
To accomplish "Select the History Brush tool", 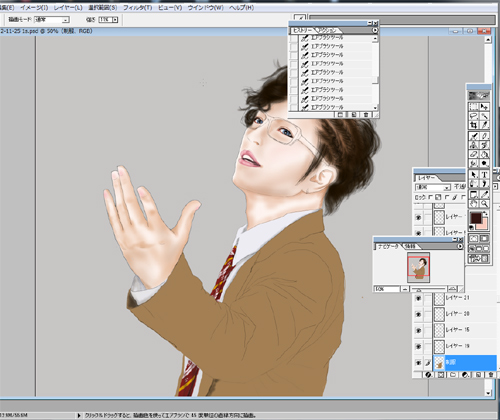I will [x=484, y=145].
